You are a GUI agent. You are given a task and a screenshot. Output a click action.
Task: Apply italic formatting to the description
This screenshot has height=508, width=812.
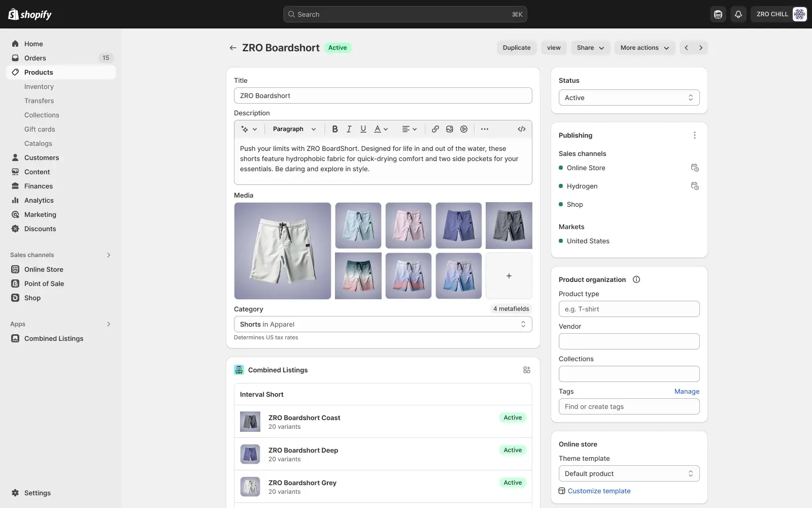[349, 129]
